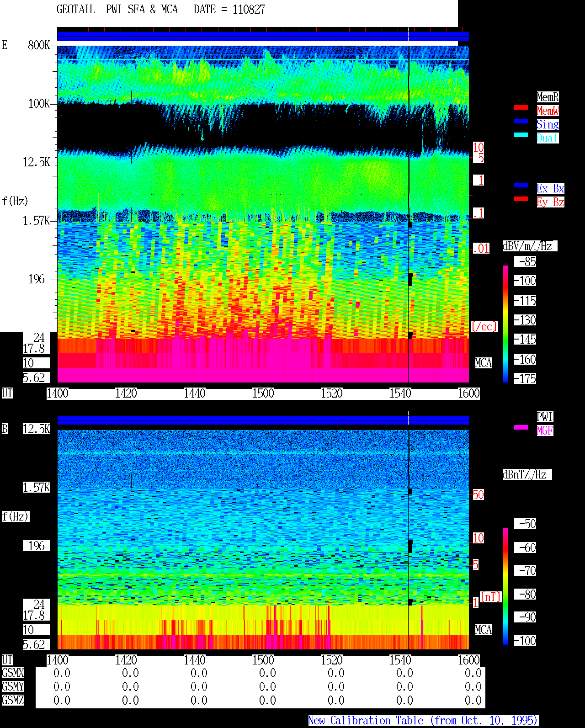Click the dBV/m/√Hz color scale bar
585x728 pixels.
505,324
